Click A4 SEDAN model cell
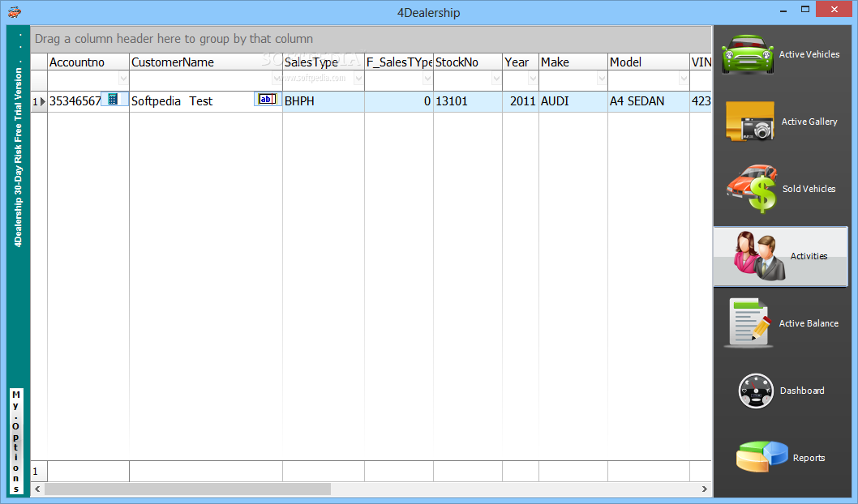 tap(649, 101)
